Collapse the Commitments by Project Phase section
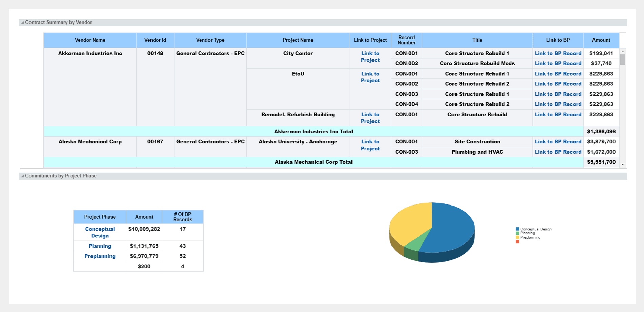 (x=22, y=176)
